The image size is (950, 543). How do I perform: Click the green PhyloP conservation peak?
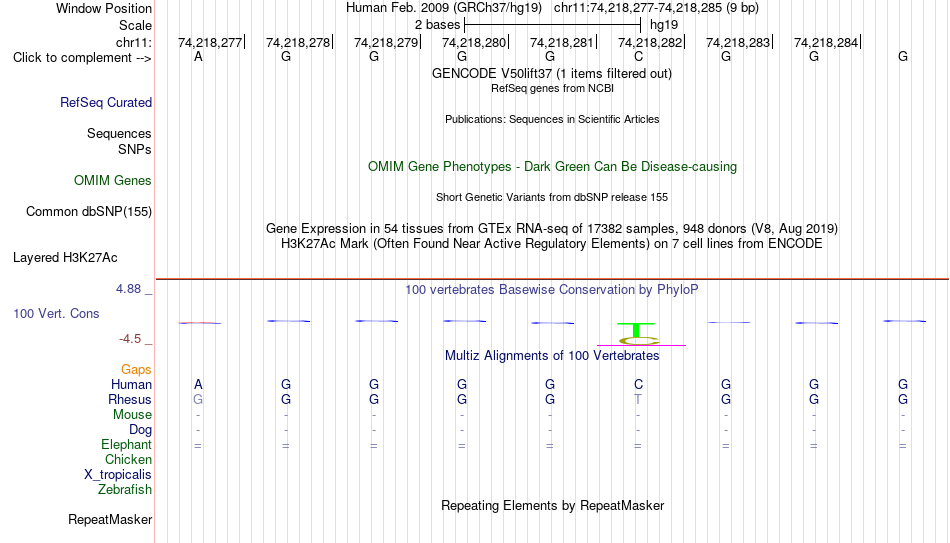coord(636,330)
